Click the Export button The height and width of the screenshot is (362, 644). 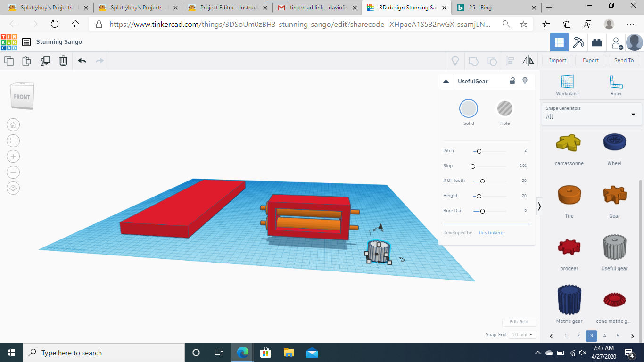coord(591,60)
